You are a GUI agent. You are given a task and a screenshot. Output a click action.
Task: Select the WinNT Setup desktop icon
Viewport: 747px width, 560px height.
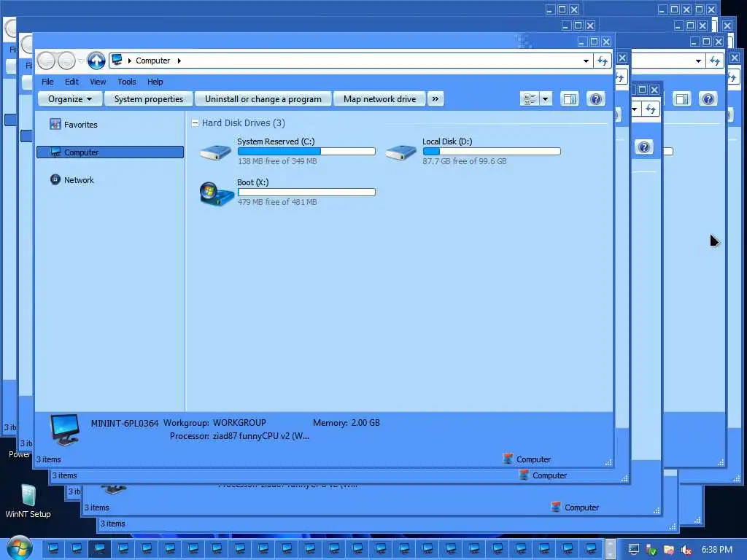28,501
